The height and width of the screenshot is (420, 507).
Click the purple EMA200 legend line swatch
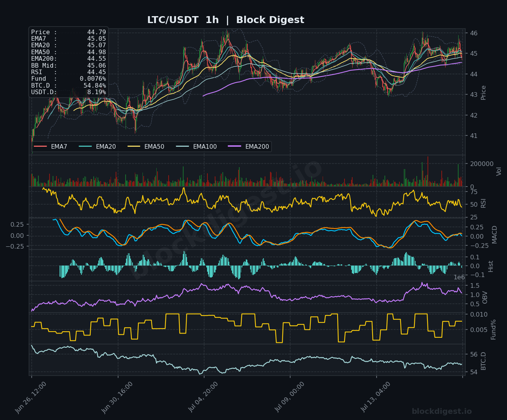(x=235, y=146)
